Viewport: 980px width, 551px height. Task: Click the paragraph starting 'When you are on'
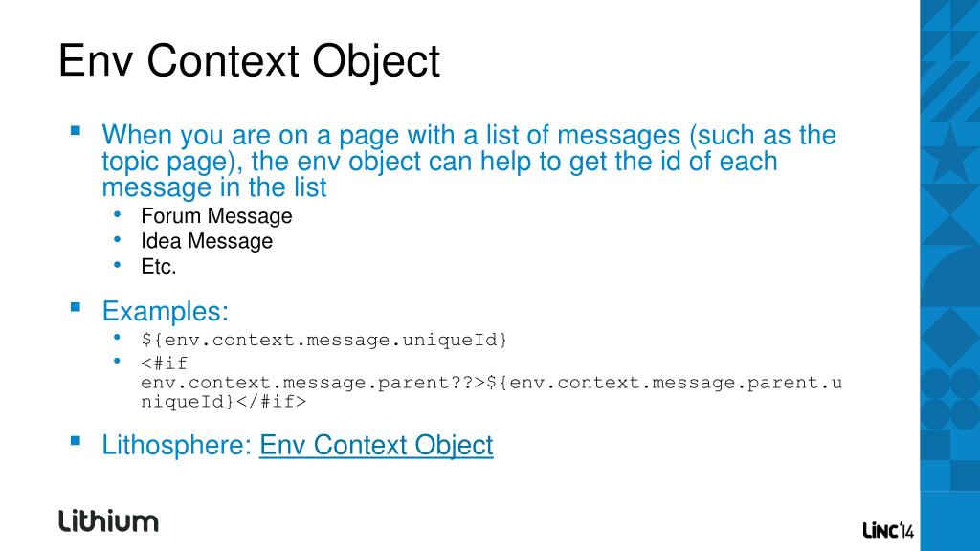(x=469, y=161)
